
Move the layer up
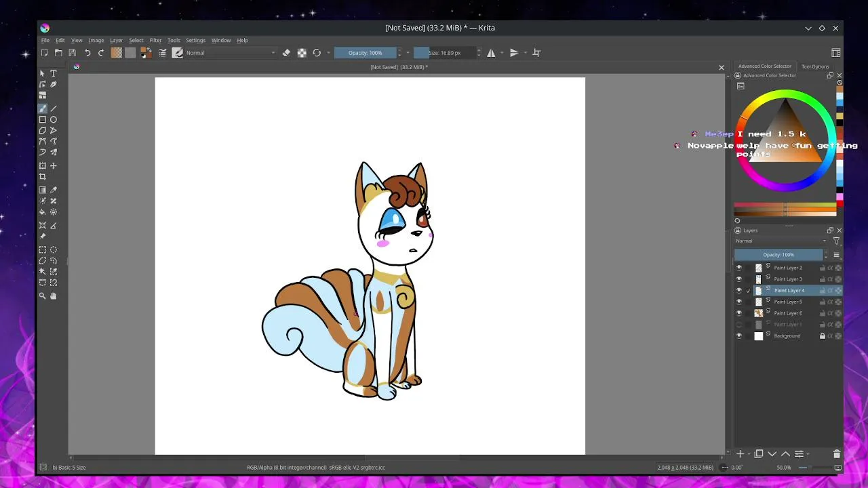[785, 454]
